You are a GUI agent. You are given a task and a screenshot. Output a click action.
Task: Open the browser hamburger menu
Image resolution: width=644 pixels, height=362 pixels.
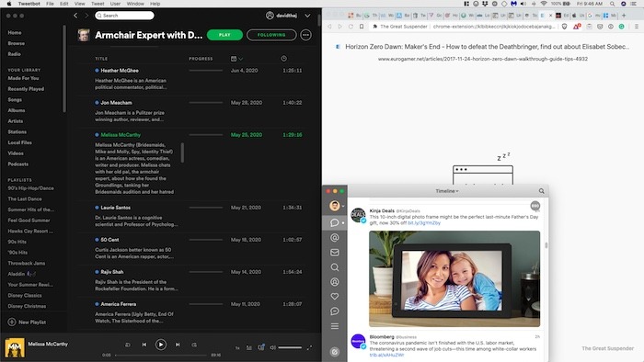[637, 27]
